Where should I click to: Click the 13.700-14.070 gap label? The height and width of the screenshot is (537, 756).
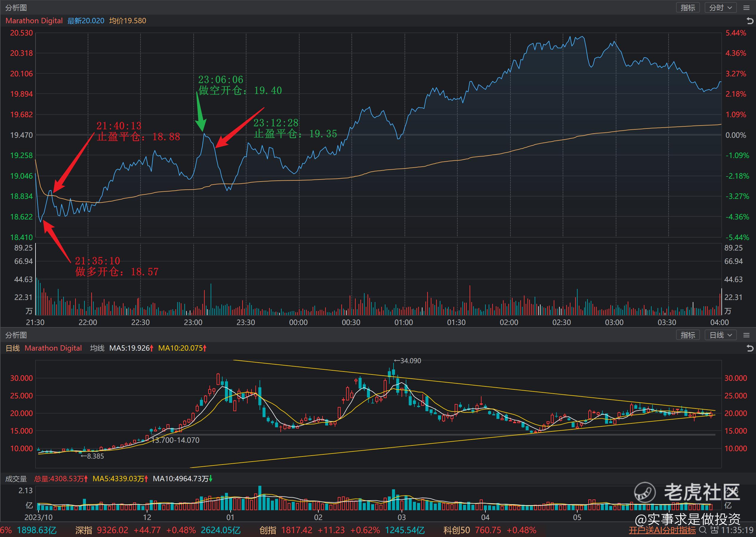pyautogui.click(x=175, y=440)
